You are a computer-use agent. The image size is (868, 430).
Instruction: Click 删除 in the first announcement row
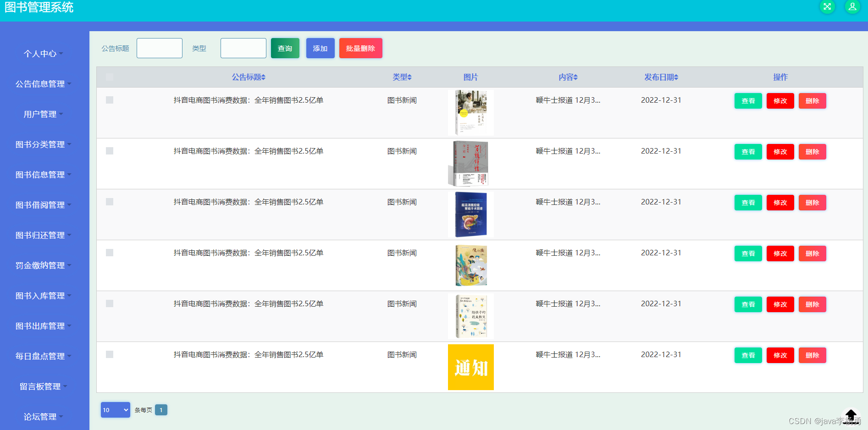coord(813,101)
